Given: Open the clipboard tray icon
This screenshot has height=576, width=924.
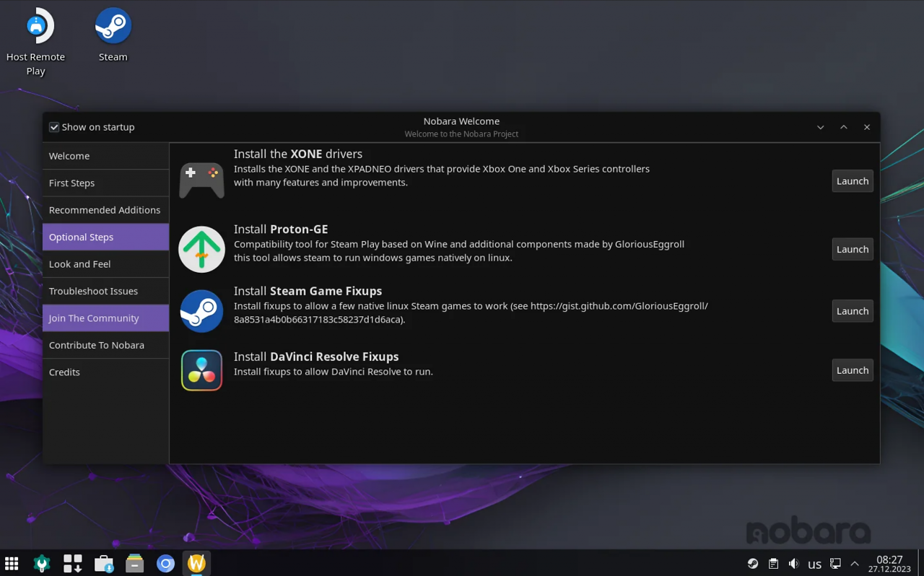Looking at the screenshot, I should point(773,564).
